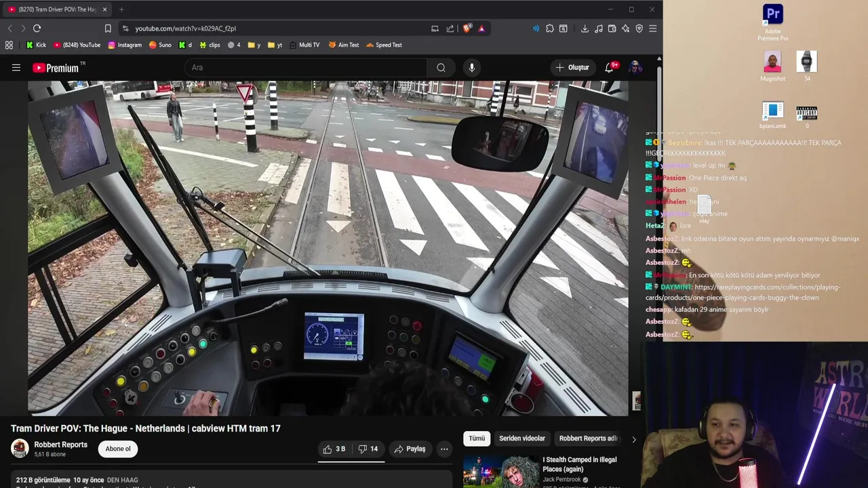Image resolution: width=868 pixels, height=488 pixels.
Task: Open the Robbert Reports channel name
Action: click(61, 445)
